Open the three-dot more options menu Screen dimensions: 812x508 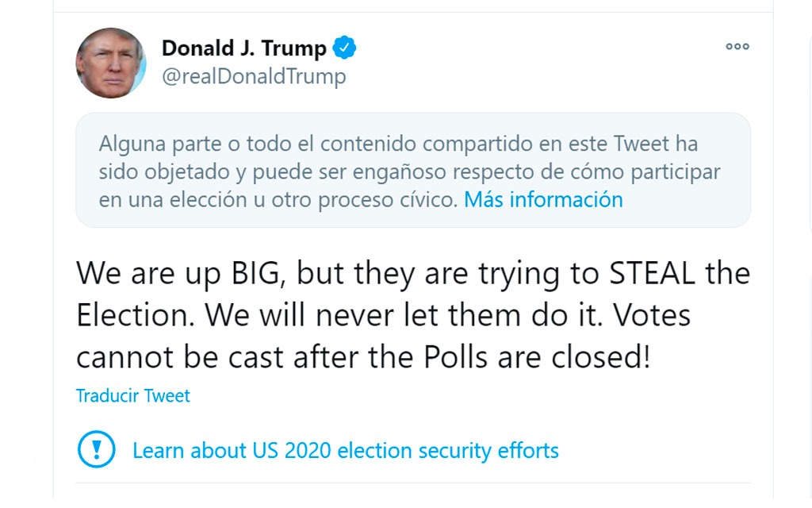click(x=737, y=47)
